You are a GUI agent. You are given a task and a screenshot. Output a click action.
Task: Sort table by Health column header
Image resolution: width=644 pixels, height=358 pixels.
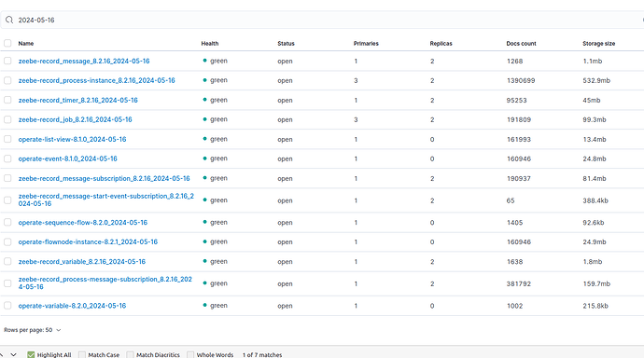point(210,44)
